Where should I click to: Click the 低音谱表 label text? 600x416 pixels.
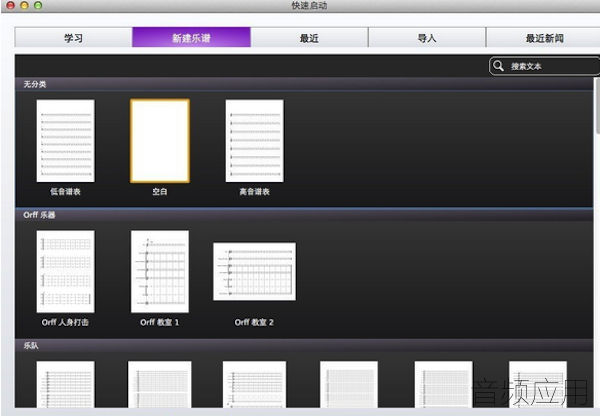(x=65, y=191)
